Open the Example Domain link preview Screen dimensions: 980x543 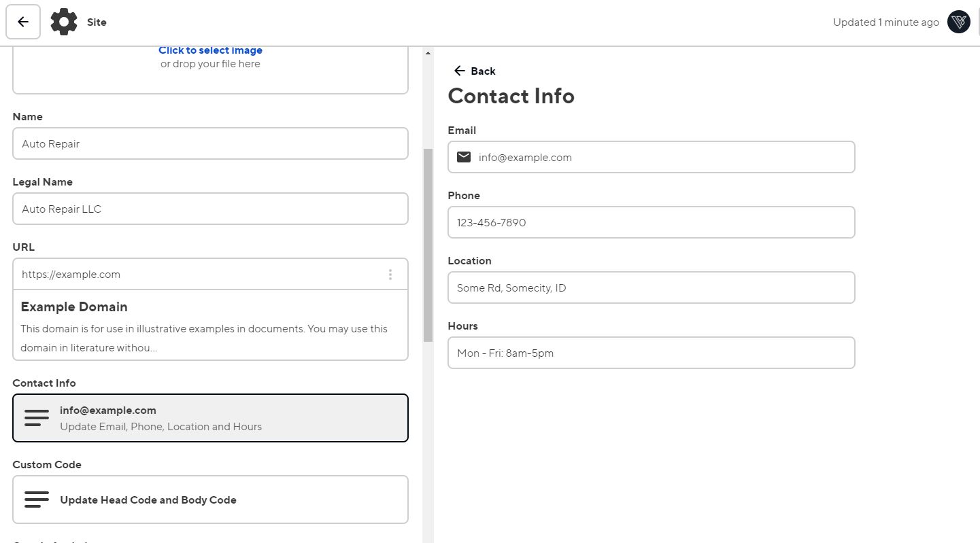click(x=210, y=326)
